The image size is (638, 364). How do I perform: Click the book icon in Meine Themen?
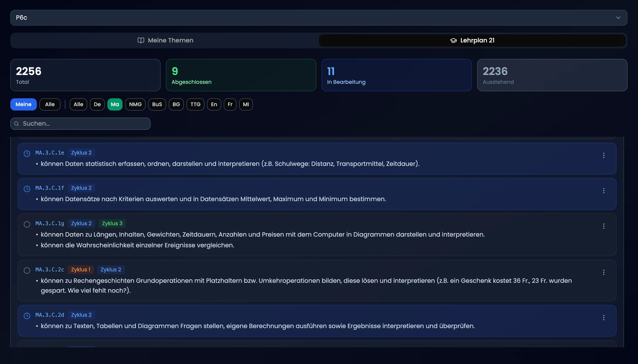(141, 40)
